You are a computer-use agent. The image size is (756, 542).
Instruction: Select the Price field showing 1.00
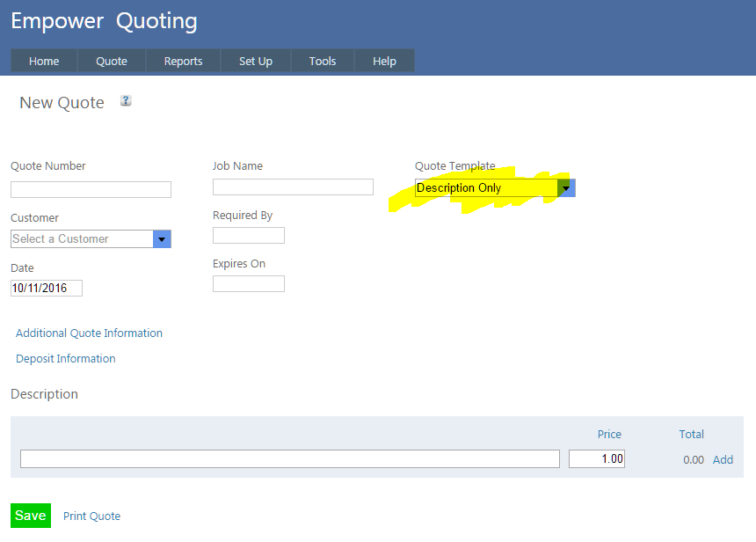(597, 458)
